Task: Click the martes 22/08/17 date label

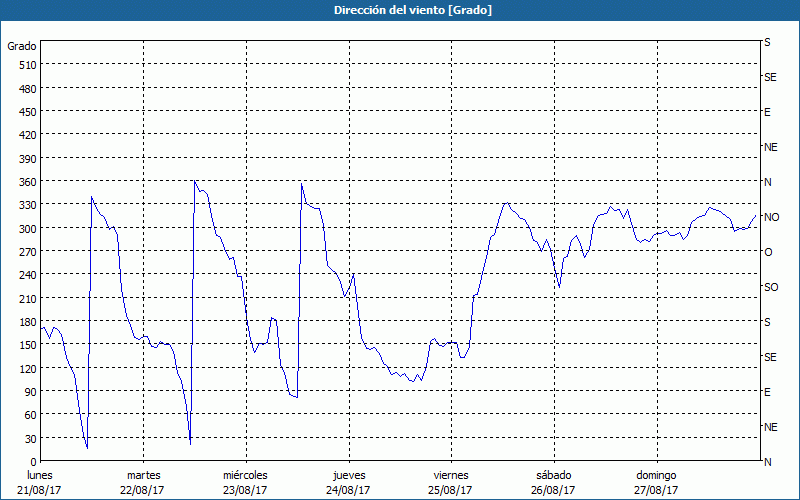Action: (x=143, y=482)
